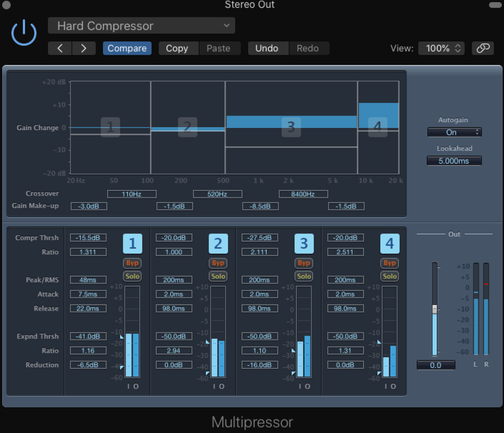Click the Compare button
Image resolution: width=504 pixels, height=433 pixels.
127,48
